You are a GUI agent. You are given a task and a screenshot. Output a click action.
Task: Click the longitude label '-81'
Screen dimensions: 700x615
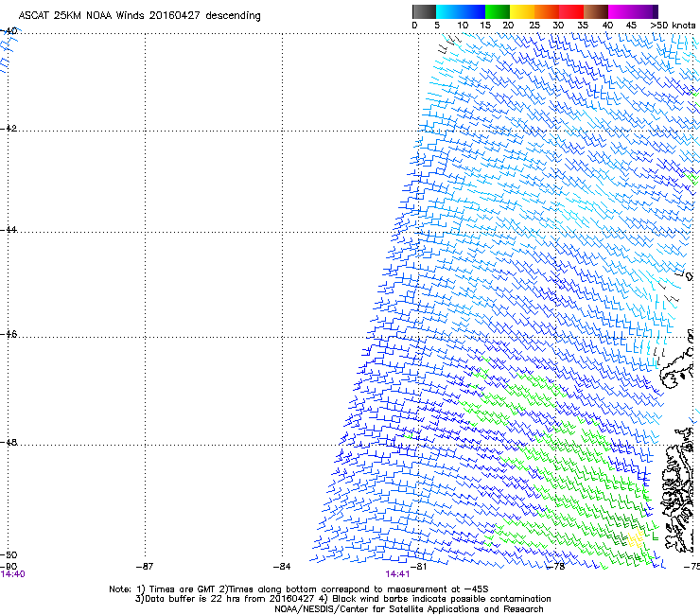tap(418, 567)
